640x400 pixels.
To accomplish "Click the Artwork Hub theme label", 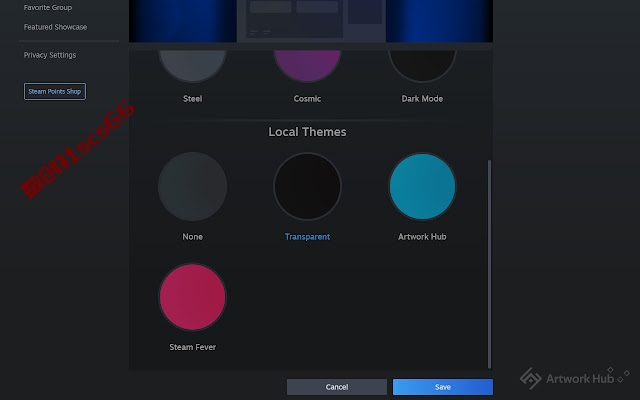I will tap(422, 237).
